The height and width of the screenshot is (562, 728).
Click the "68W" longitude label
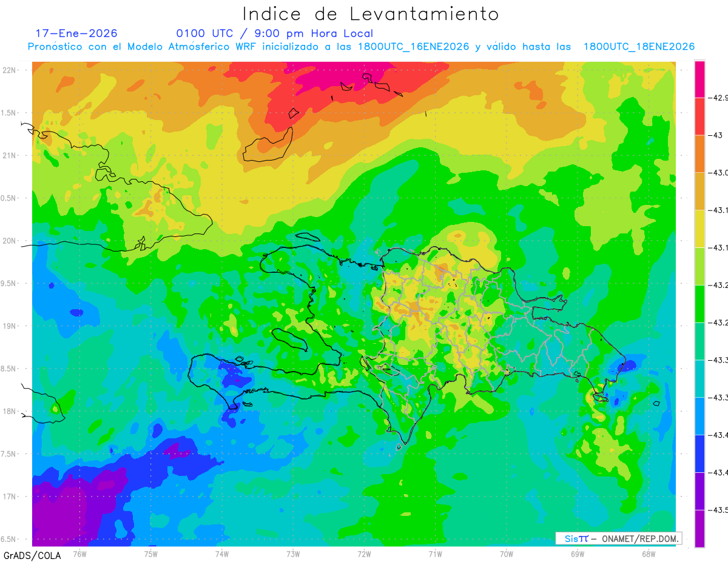tap(648, 554)
